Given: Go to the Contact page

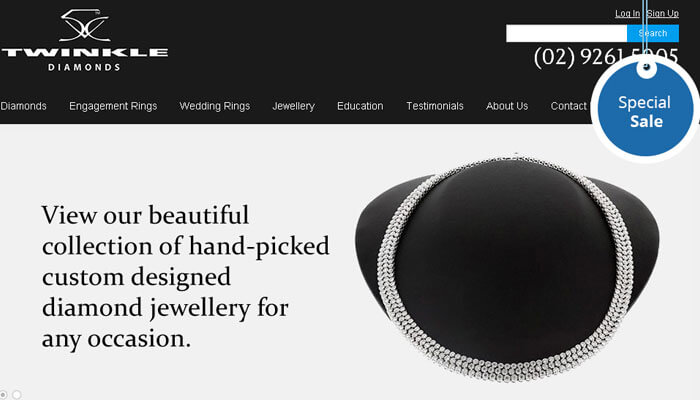Looking at the screenshot, I should coord(569,106).
